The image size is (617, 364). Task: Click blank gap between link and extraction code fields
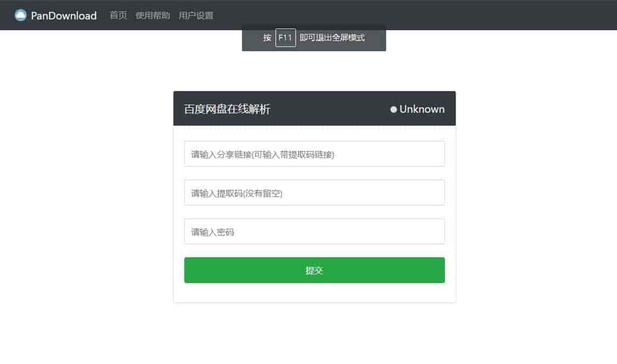click(x=314, y=173)
